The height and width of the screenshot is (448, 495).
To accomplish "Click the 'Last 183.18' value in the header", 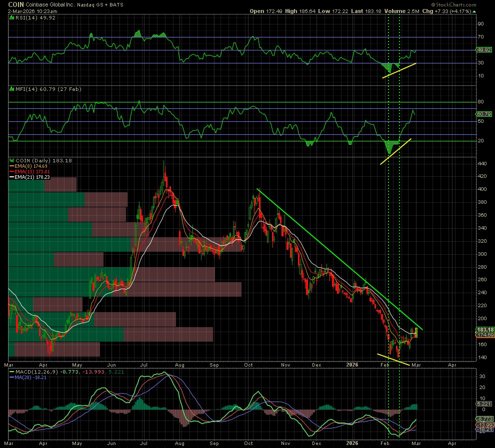I will [x=366, y=11].
